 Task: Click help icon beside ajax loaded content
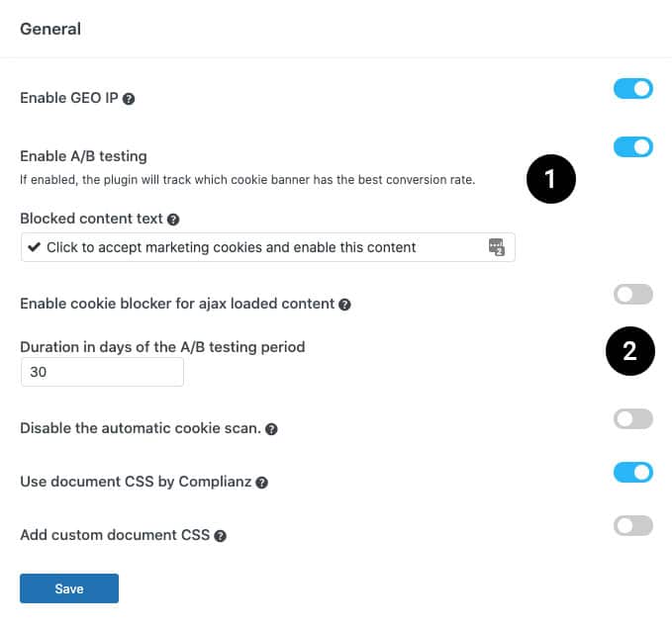(x=344, y=305)
